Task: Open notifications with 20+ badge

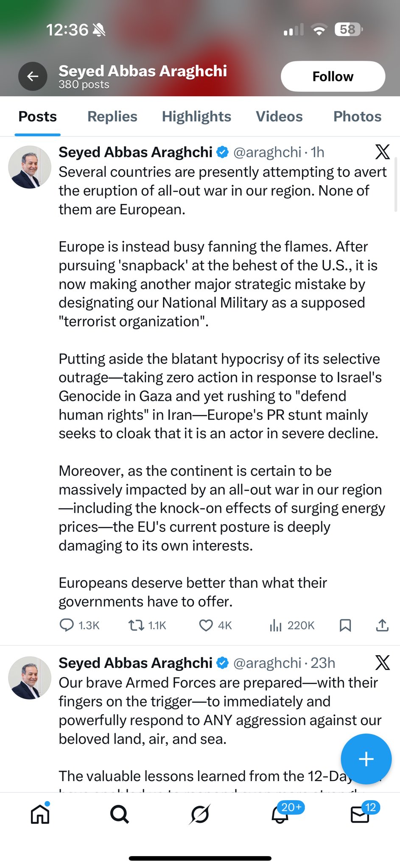Action: tap(280, 814)
